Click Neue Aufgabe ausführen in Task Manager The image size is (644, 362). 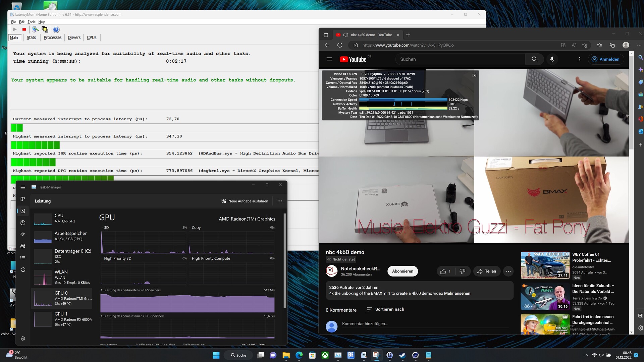point(245,201)
